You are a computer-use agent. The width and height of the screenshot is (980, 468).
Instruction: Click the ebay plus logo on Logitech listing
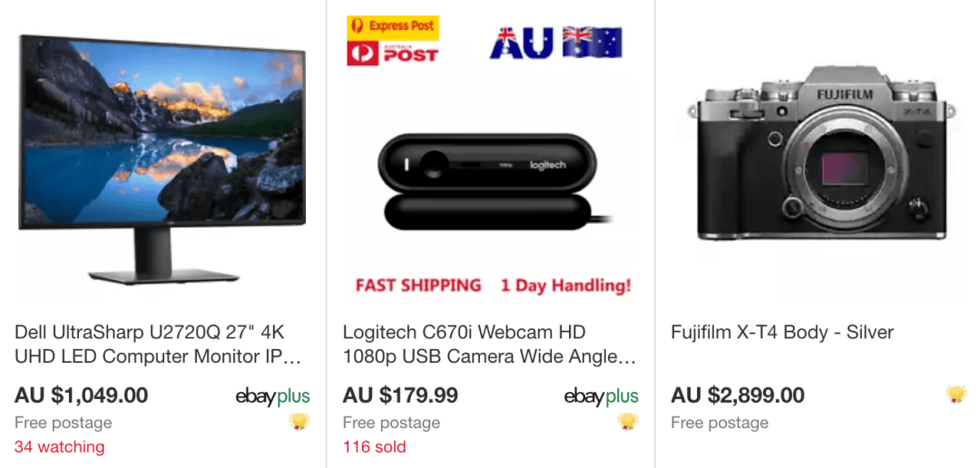click(x=602, y=396)
